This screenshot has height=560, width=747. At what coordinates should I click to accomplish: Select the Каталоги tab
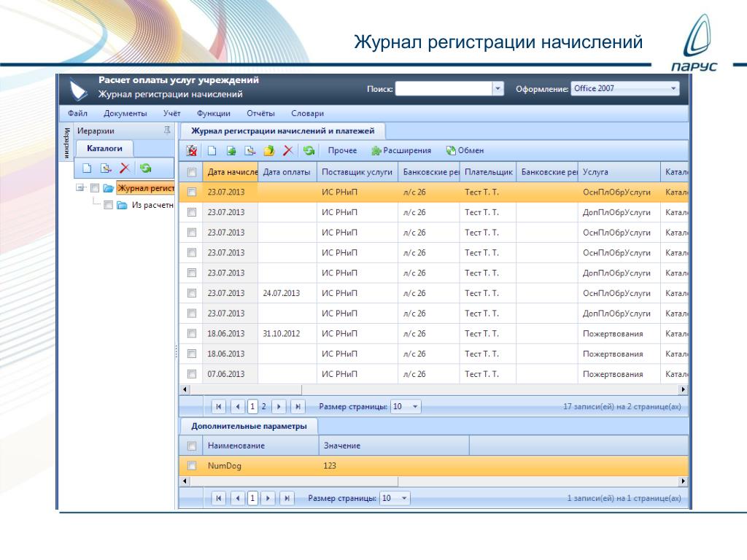click(104, 149)
